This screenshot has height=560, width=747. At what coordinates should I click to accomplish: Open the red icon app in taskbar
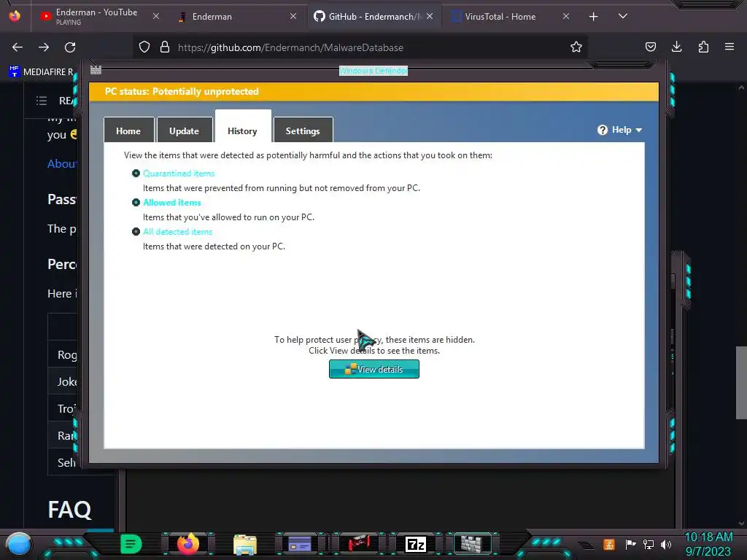pos(359,544)
